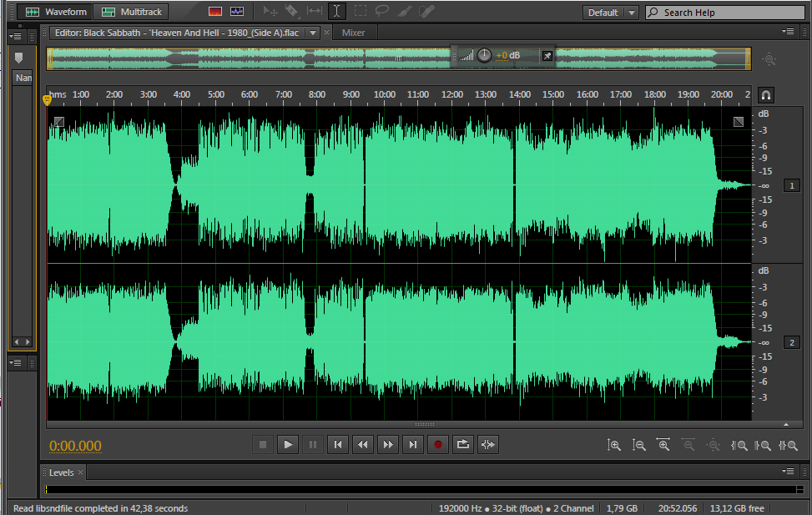The image size is (812, 515).
Task: Open the Default workspace dropdown
Action: click(611, 13)
